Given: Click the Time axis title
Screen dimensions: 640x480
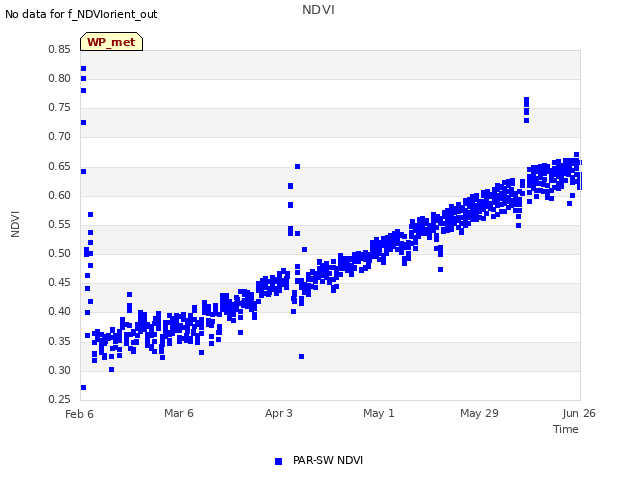Looking at the screenshot, I should [x=566, y=429].
